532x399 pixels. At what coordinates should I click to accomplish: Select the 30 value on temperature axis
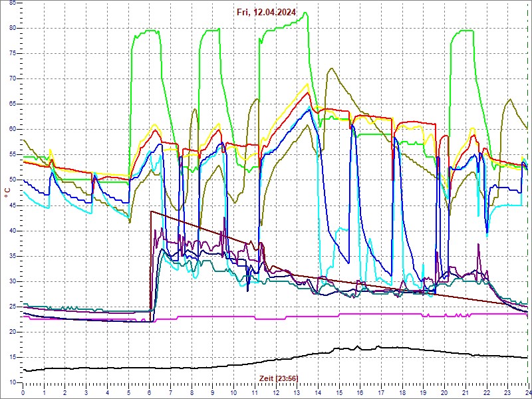tap(13, 281)
